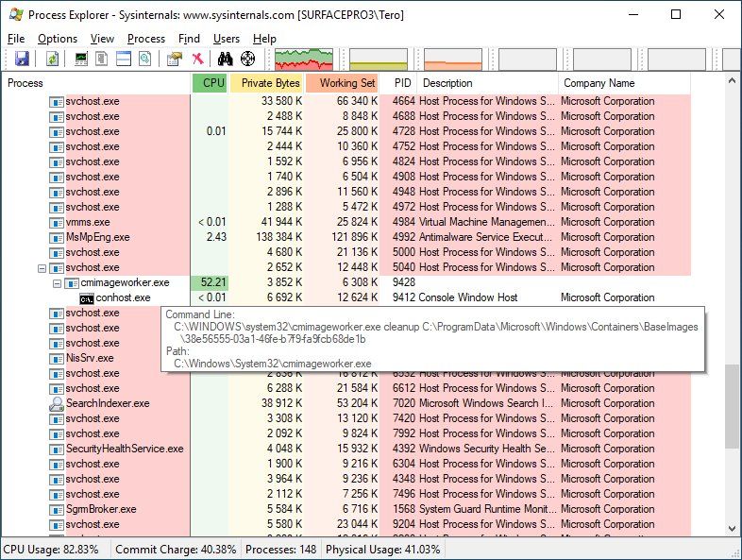Screen dimensions: 742x560
Task: Click the DLL/handle view toolbar icon
Action: 144,59
